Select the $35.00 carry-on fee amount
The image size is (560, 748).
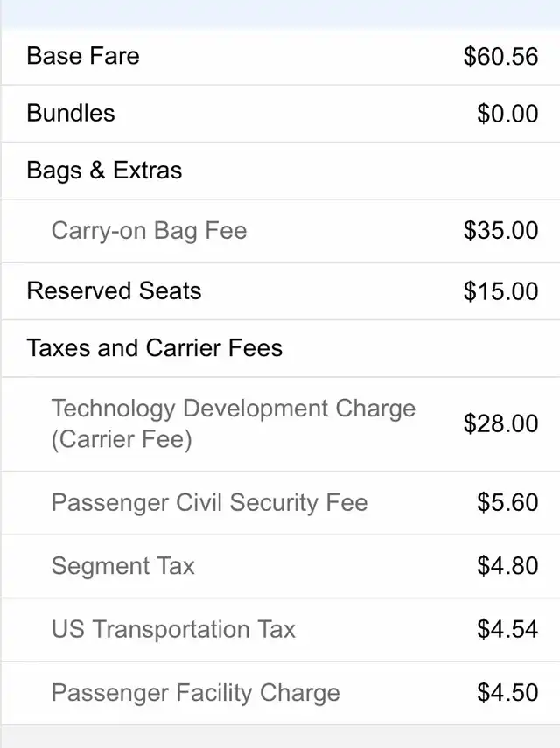500,231
